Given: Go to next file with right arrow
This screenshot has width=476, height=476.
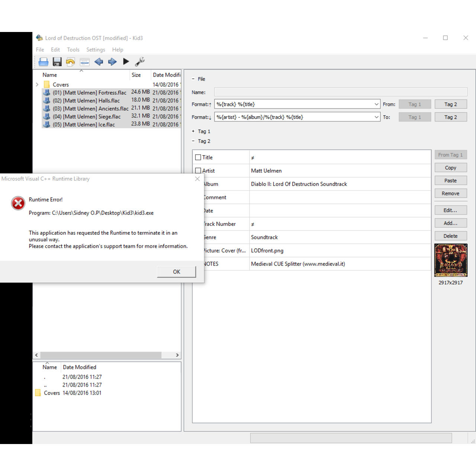Looking at the screenshot, I should 112,62.
